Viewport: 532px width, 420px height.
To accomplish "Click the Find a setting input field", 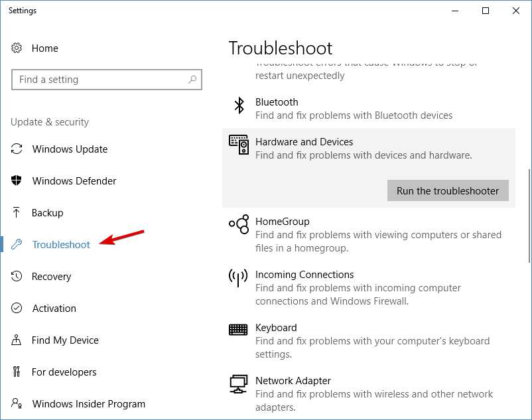I will tap(100, 80).
